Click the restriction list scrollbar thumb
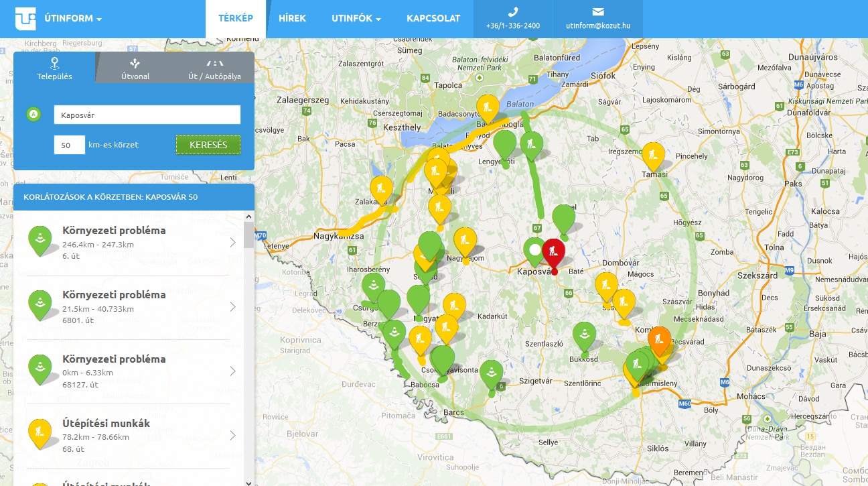Viewport: 868px width, 486px height. [249, 235]
